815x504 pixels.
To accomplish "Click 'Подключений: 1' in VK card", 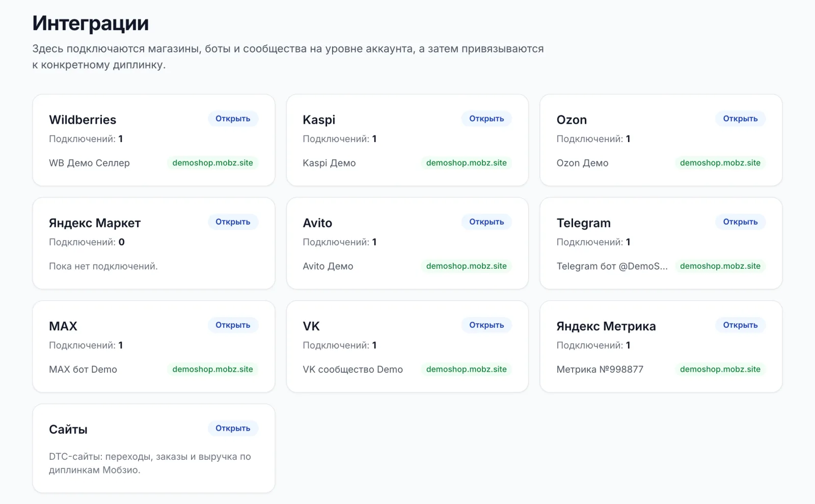I will click(x=340, y=346).
